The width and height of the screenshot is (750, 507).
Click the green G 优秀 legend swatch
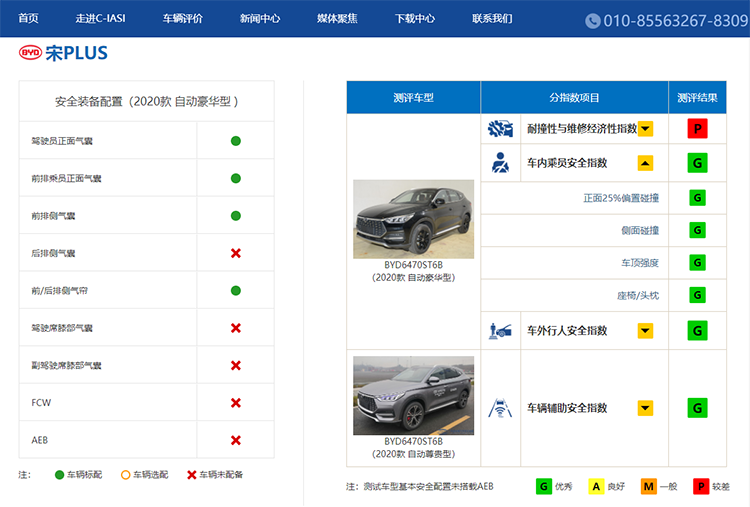pyautogui.click(x=544, y=486)
